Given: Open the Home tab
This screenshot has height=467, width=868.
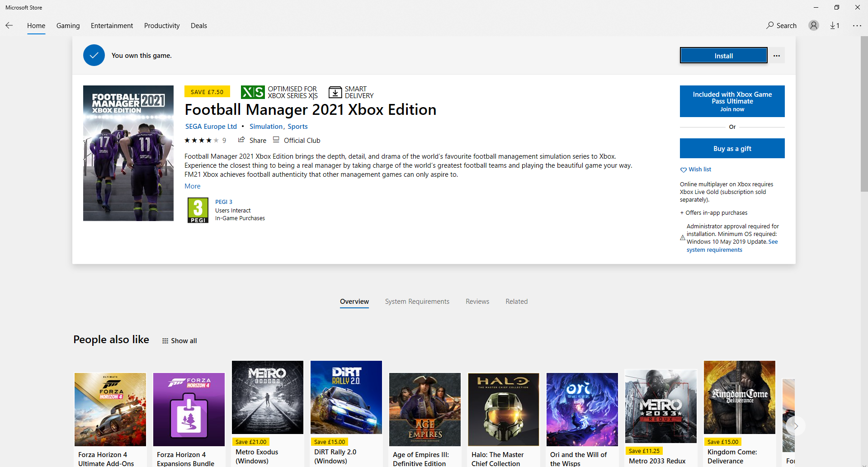Looking at the screenshot, I should click(36, 26).
